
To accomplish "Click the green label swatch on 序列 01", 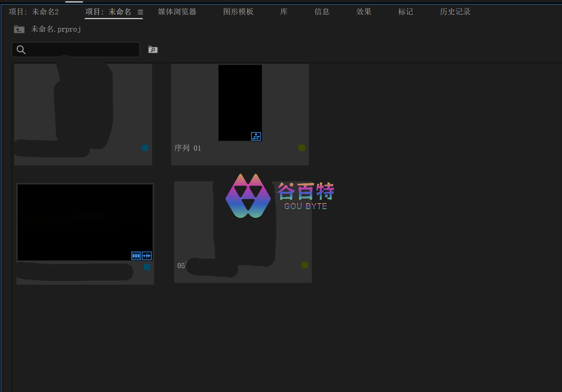I will [x=302, y=148].
